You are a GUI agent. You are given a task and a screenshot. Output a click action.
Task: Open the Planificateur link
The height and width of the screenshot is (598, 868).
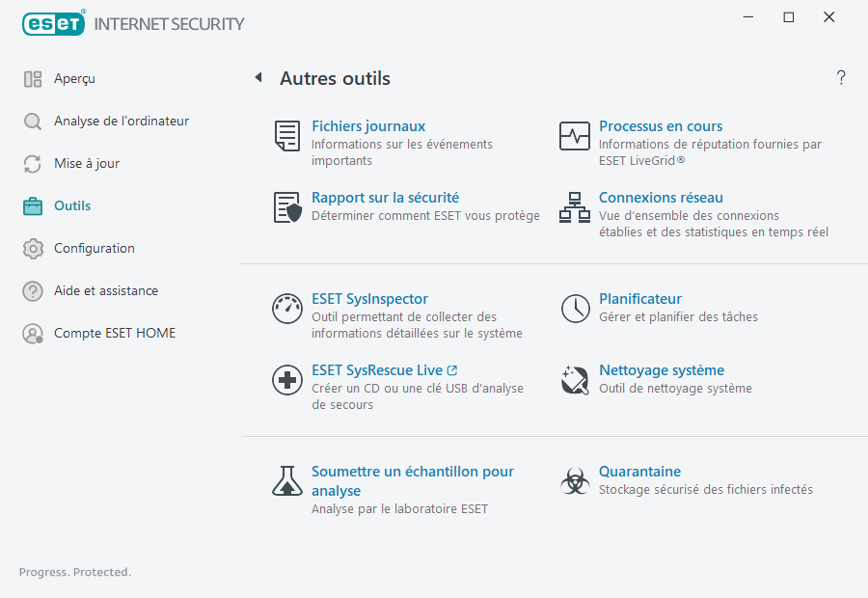tap(640, 299)
